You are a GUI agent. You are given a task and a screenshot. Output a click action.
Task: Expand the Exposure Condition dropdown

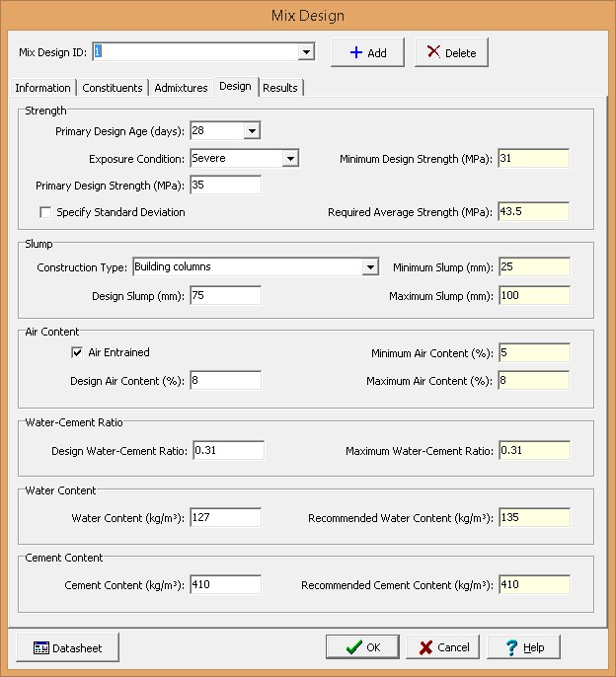(289, 159)
